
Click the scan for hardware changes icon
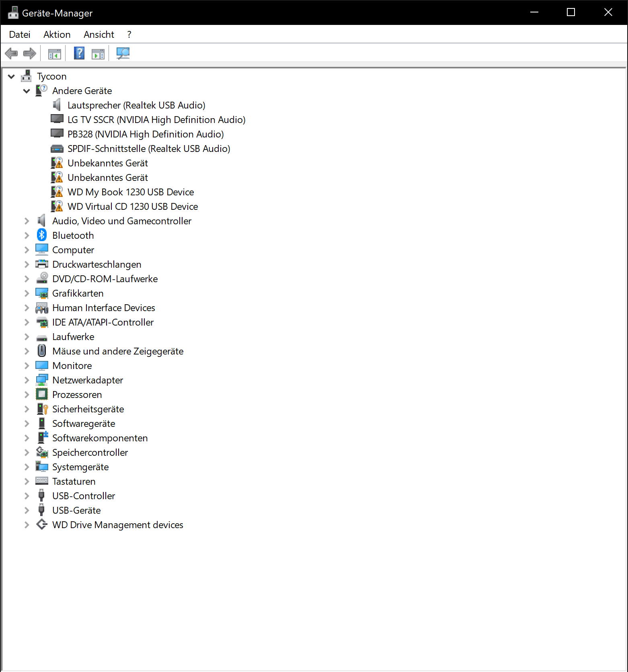[123, 53]
